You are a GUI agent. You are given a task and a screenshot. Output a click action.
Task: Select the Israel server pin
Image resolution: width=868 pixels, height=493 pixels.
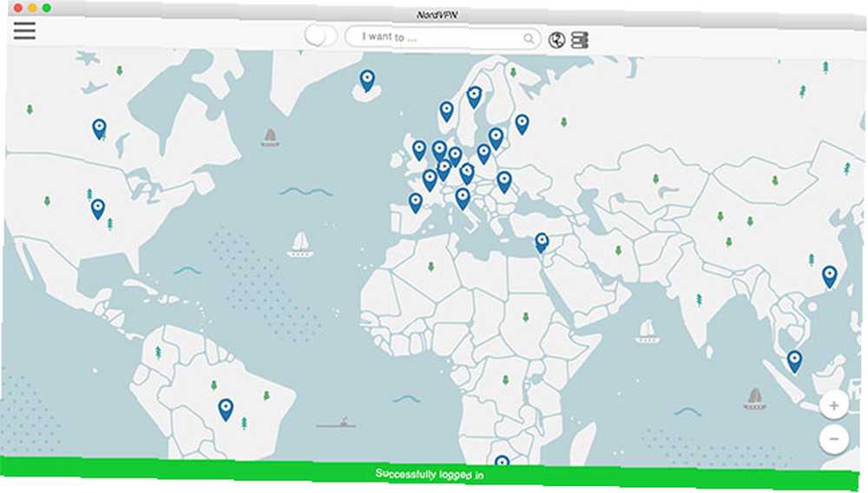[x=542, y=242]
